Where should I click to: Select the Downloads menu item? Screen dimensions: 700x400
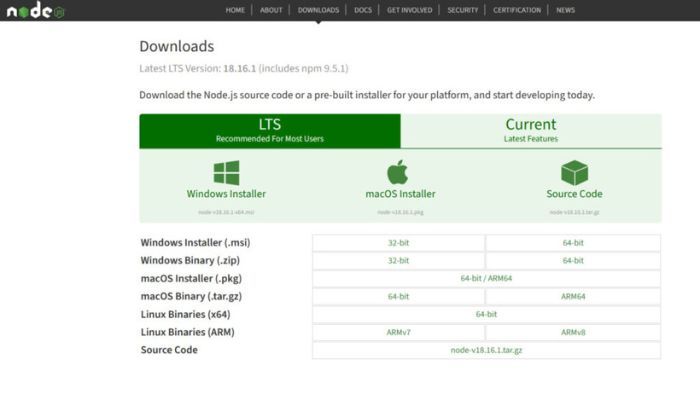[318, 10]
